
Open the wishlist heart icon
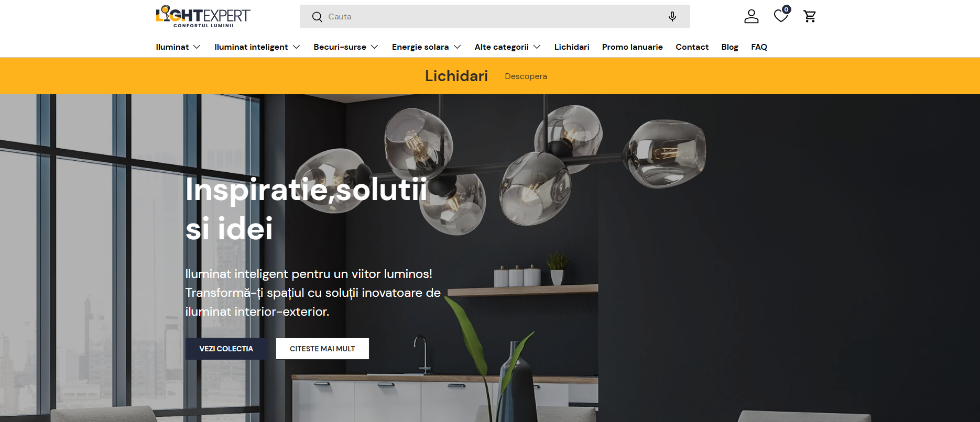(x=781, y=16)
